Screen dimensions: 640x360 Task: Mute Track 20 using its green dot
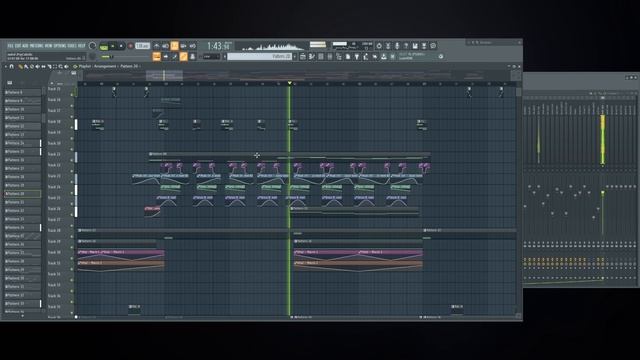(72, 149)
